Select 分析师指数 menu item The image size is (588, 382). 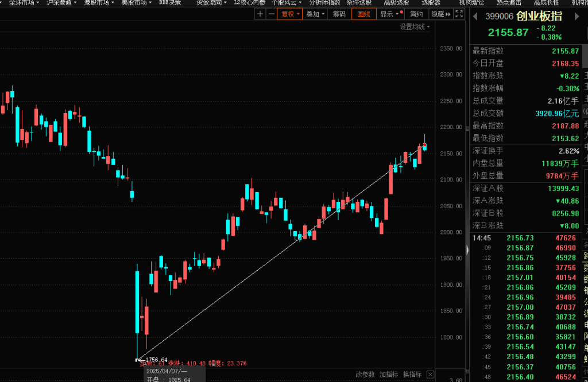click(x=324, y=3)
